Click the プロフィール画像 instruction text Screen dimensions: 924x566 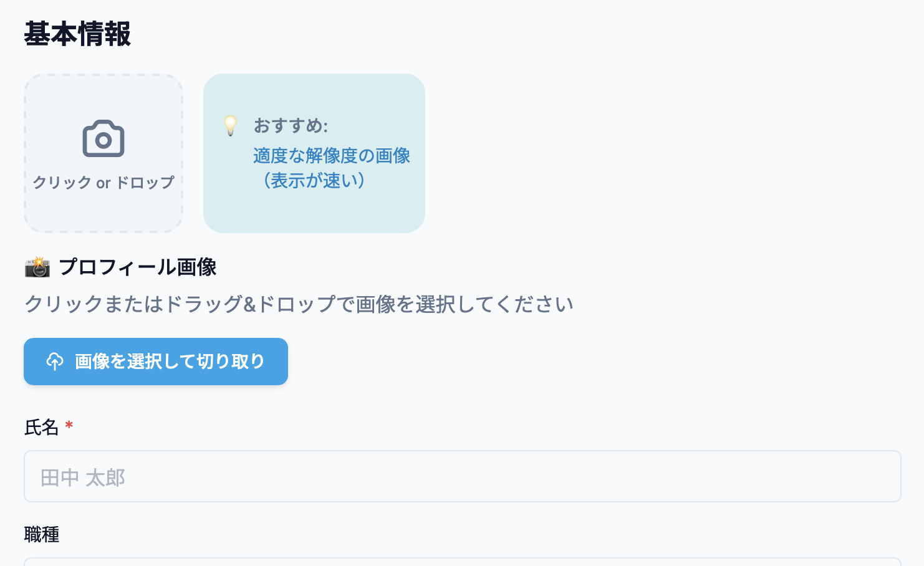pos(299,304)
